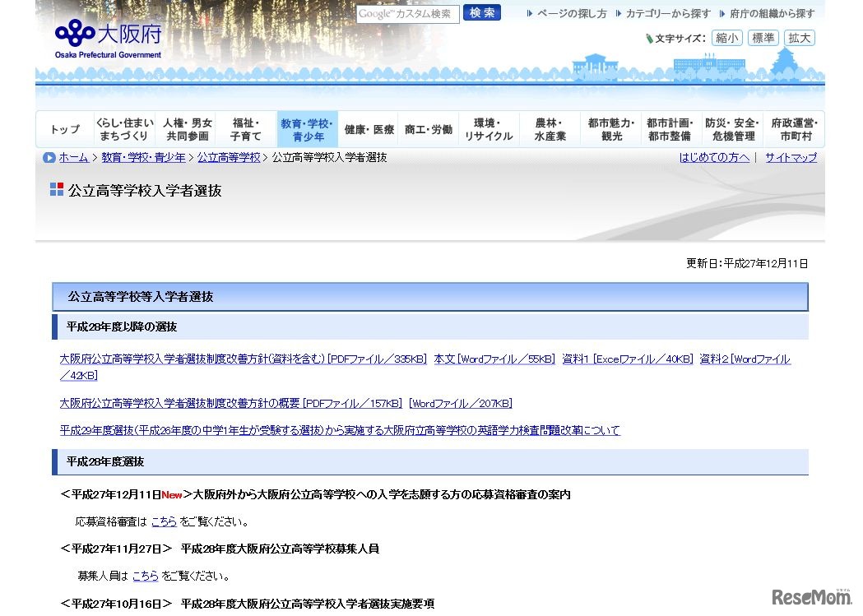
Task: Open the 防災・安全・危機管理 navigation tab
Action: [x=733, y=129]
